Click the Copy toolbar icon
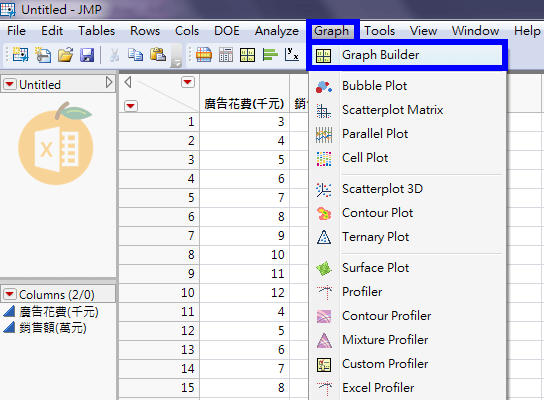544x400 pixels. (135, 55)
